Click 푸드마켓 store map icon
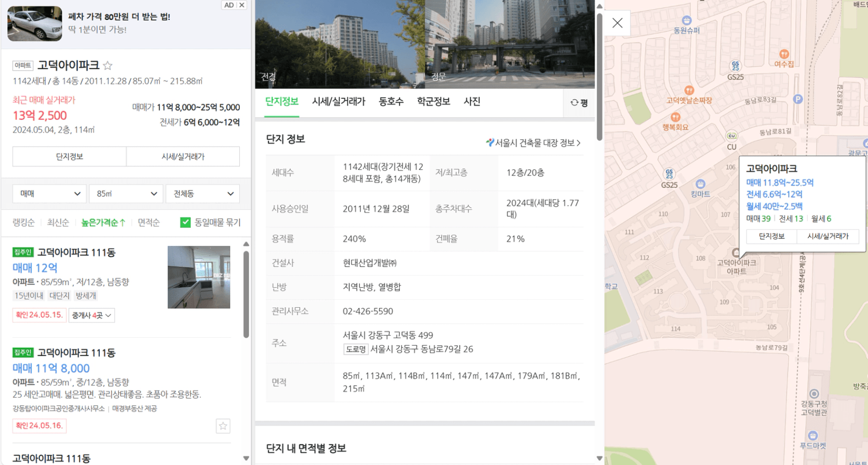Screen dimensions: 868x465 813,436
